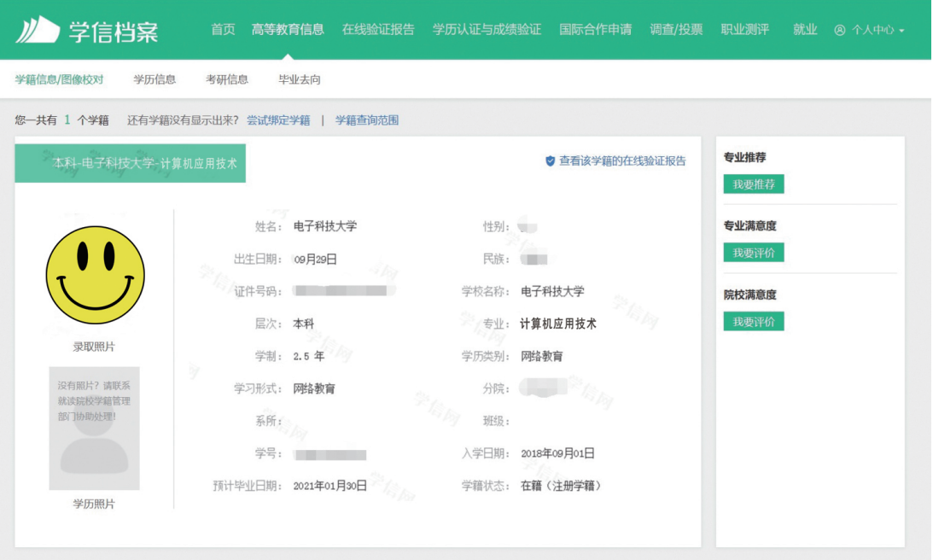Select the 学籍信息/图像校对 sub-tab
The height and width of the screenshot is (560, 933).
(x=60, y=79)
